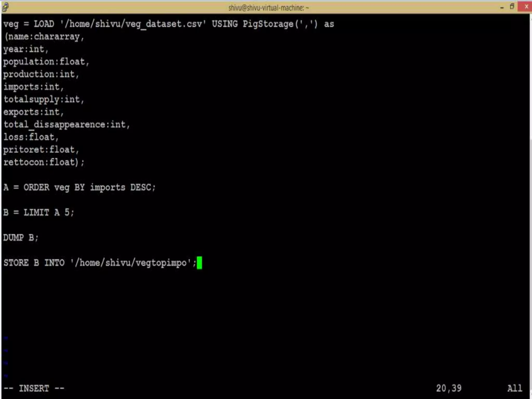This screenshot has height=399, width=532.
Task: Click the population:float line
Action: coord(46,62)
